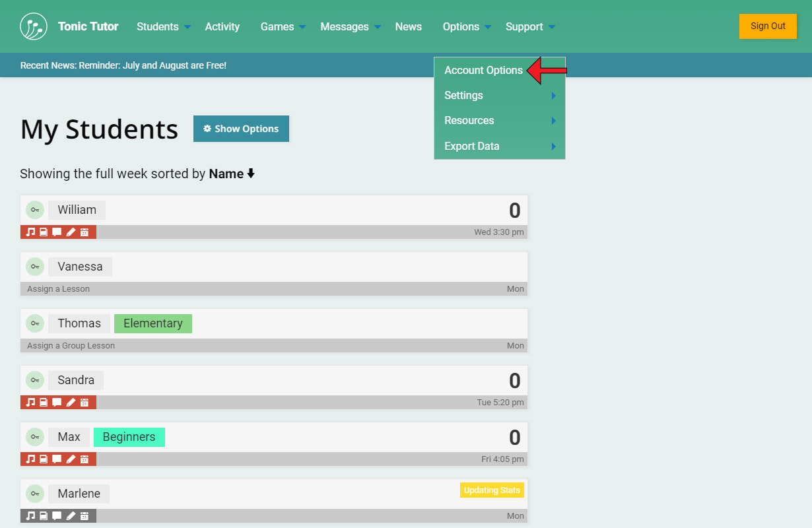Expand the Export Data submenu

(499, 147)
